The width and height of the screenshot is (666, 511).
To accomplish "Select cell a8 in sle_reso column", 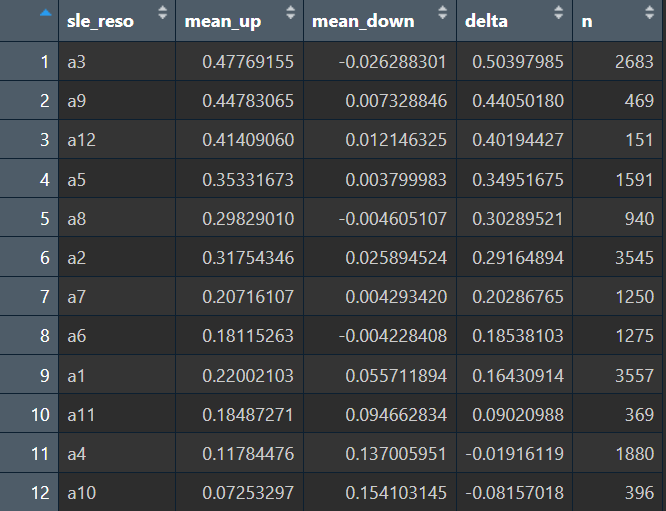I will [x=117, y=218].
